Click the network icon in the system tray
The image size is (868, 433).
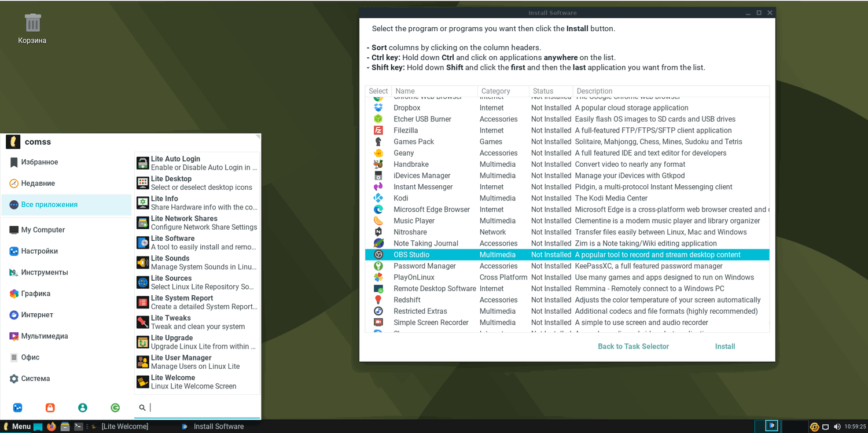(x=826, y=427)
